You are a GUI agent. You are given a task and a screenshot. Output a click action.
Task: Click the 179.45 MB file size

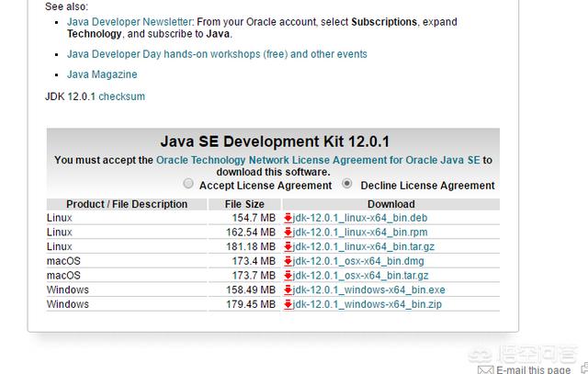click(251, 304)
